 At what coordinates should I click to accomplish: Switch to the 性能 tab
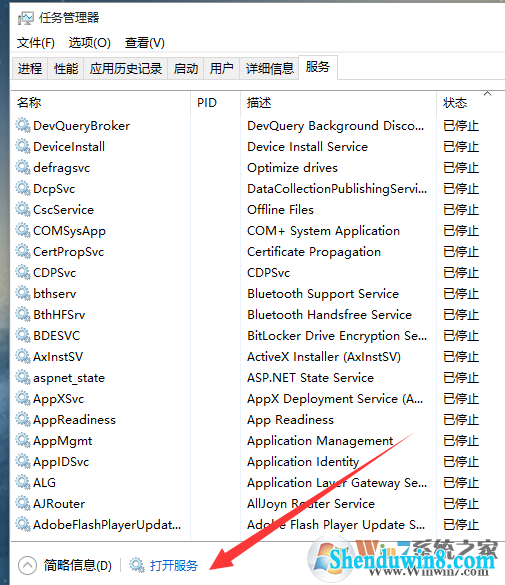point(66,69)
